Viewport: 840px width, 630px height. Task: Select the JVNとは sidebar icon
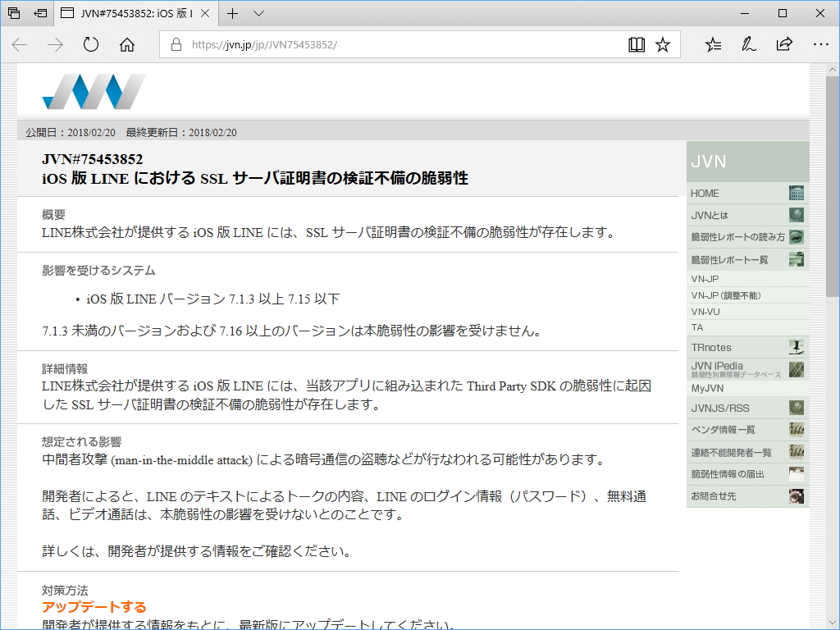[795, 215]
